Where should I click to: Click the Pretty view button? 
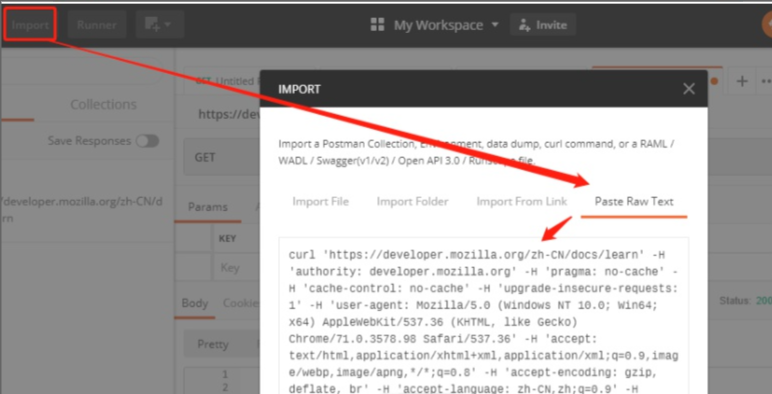(213, 344)
